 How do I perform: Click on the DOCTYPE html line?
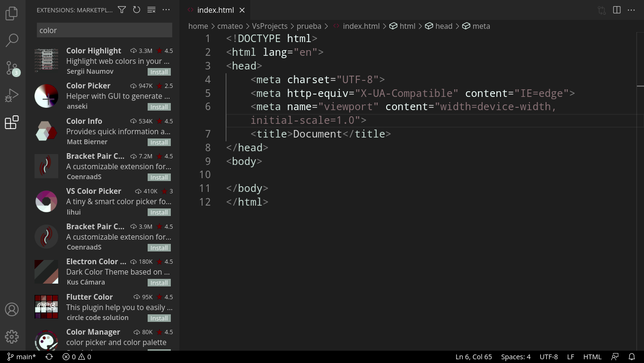point(272,38)
